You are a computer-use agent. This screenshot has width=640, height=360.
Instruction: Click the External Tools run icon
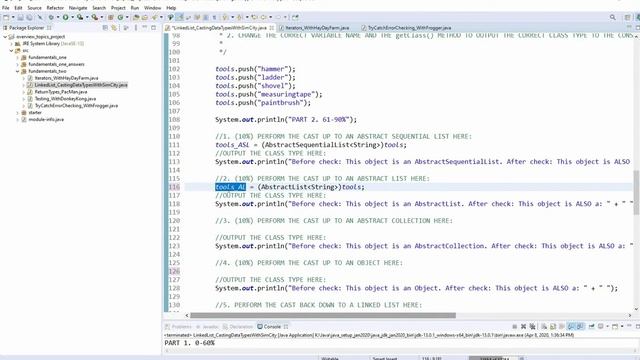(x=94, y=17)
